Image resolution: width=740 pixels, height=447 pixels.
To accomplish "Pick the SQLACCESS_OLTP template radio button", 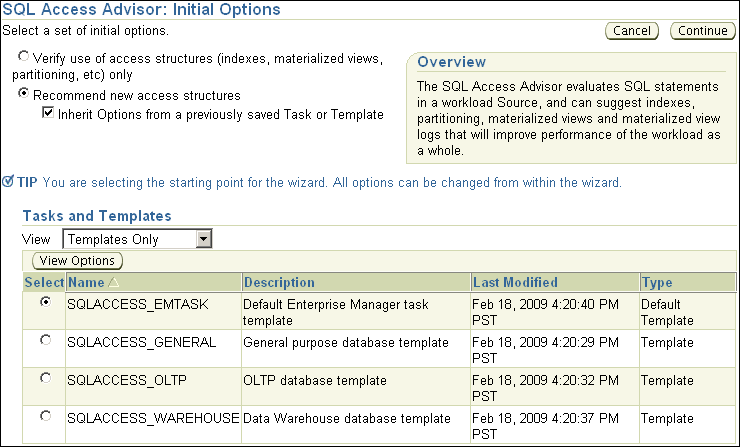I will coord(44,379).
